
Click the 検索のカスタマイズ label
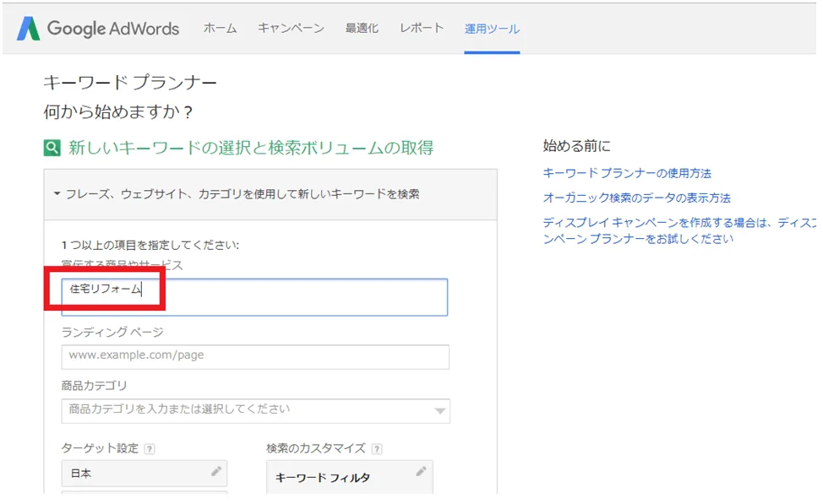pyautogui.click(x=316, y=448)
